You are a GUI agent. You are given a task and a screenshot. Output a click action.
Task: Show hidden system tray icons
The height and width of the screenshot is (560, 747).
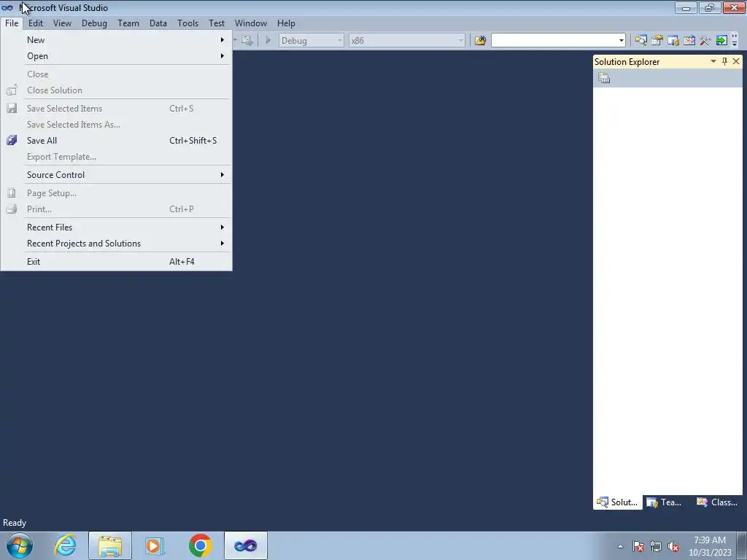[620, 546]
